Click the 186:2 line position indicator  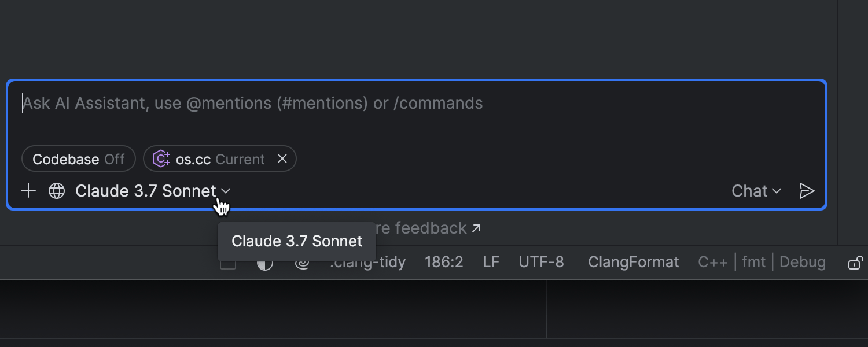tap(444, 262)
